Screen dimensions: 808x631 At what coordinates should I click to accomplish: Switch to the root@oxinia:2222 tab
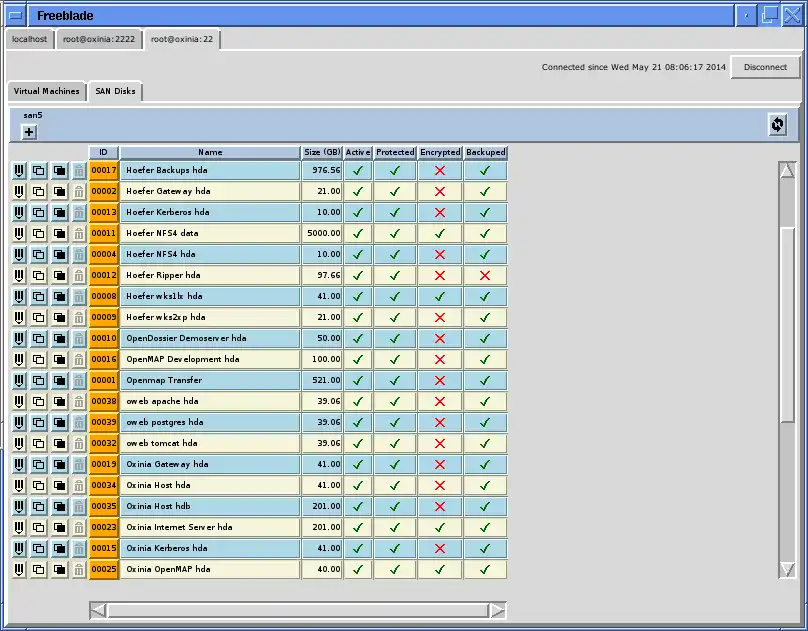coord(99,39)
